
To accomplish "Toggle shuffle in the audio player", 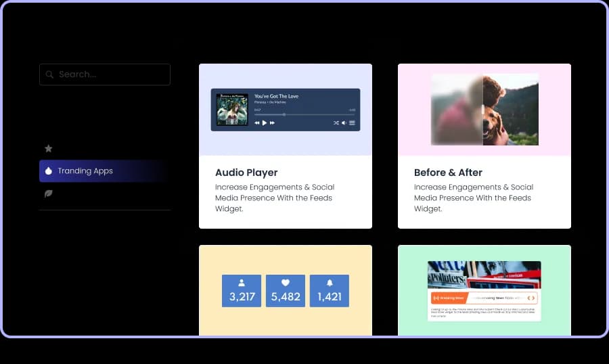I will (336, 122).
